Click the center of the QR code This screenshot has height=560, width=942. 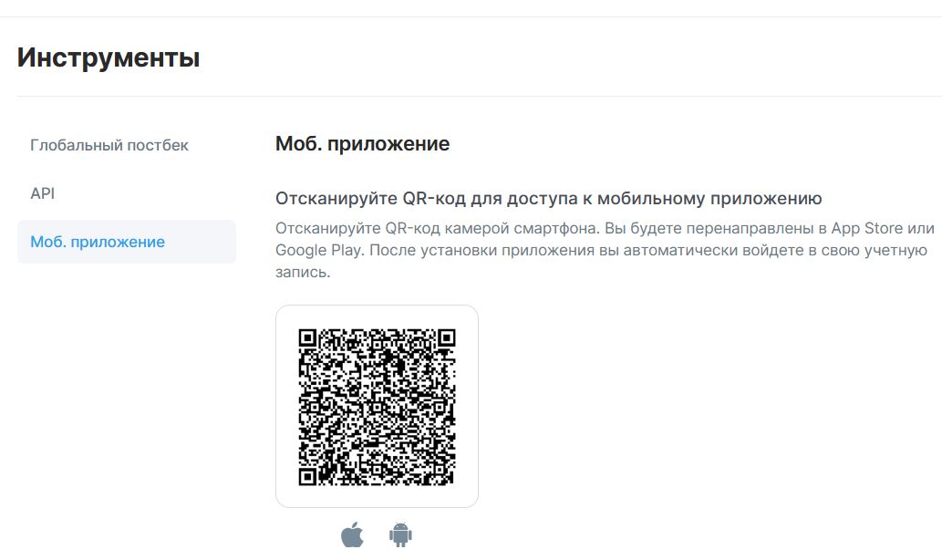(377, 407)
